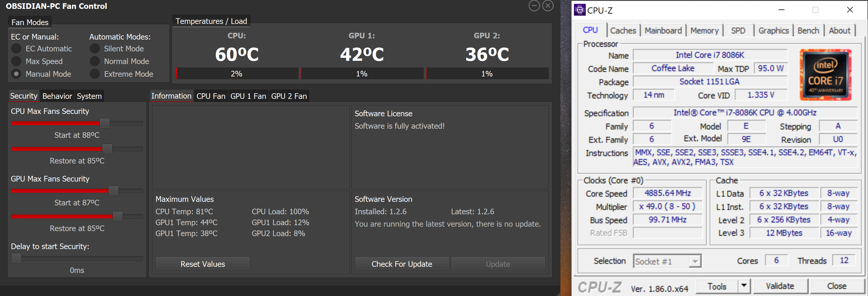Click the Bus Speed value 99.71 MHz
868x296 pixels.
coord(668,220)
